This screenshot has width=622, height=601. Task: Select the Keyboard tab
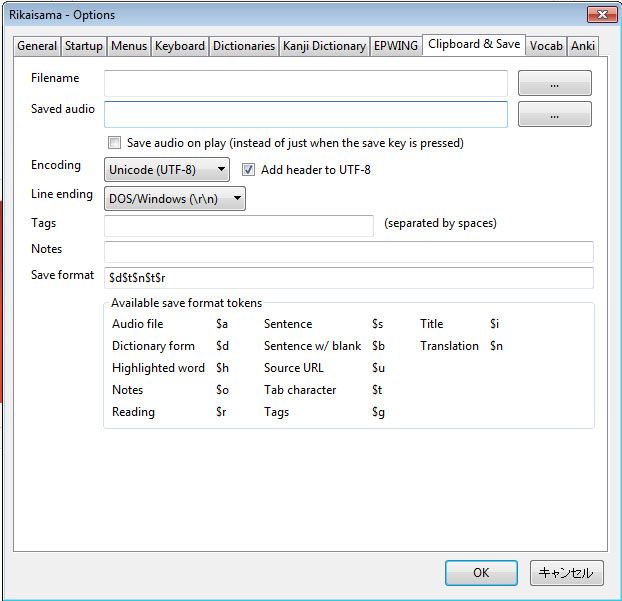[x=180, y=46]
